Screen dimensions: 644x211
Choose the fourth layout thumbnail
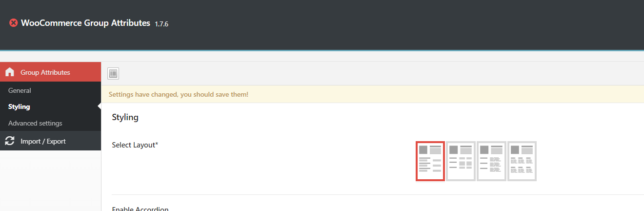(522, 161)
